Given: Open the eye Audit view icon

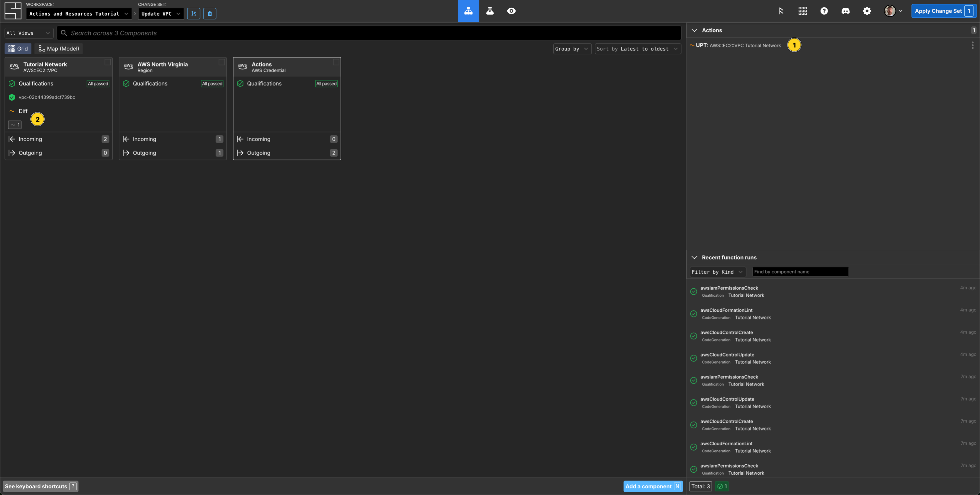Looking at the screenshot, I should 511,11.
